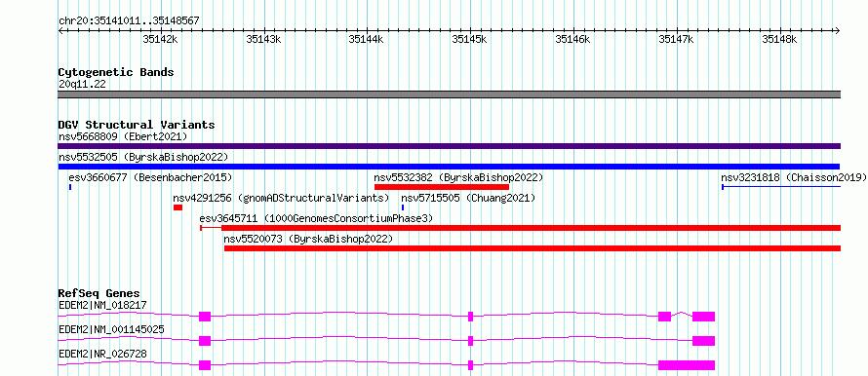Open esv3660677 (Besenbacher2015) variant label
The height and width of the screenshot is (376, 868).
coord(150,177)
